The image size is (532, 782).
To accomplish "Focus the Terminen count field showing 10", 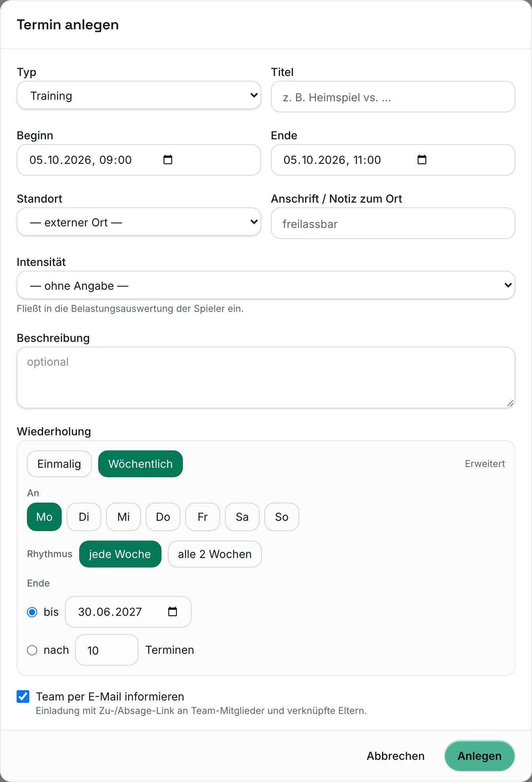I will (x=107, y=650).
